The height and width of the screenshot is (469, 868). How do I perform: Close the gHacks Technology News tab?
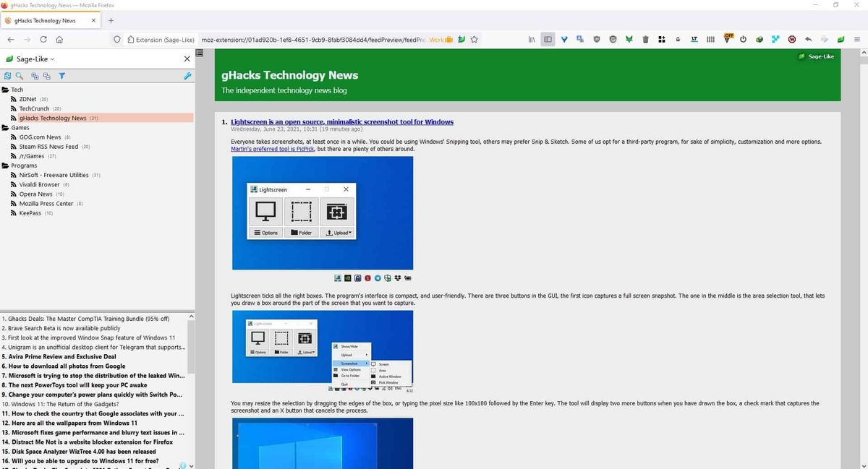click(x=93, y=20)
